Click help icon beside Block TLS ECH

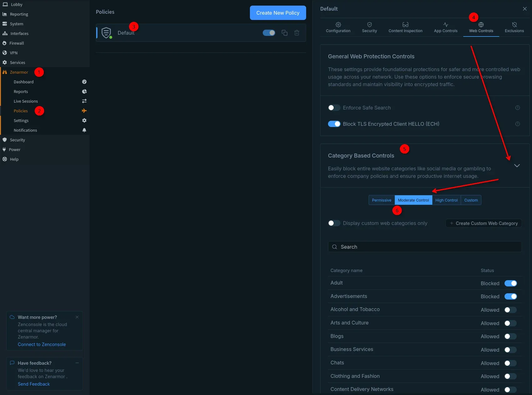517,124
